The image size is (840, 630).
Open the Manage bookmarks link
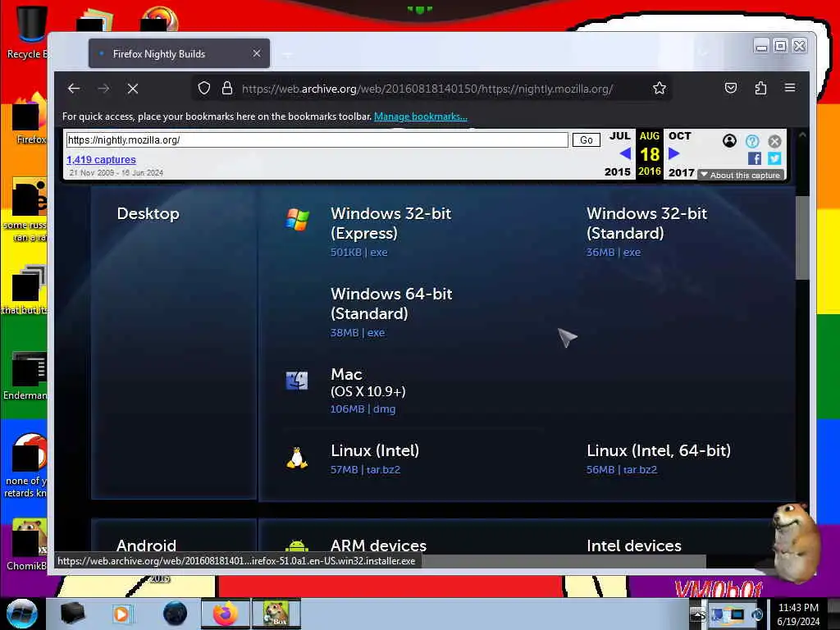point(421,116)
